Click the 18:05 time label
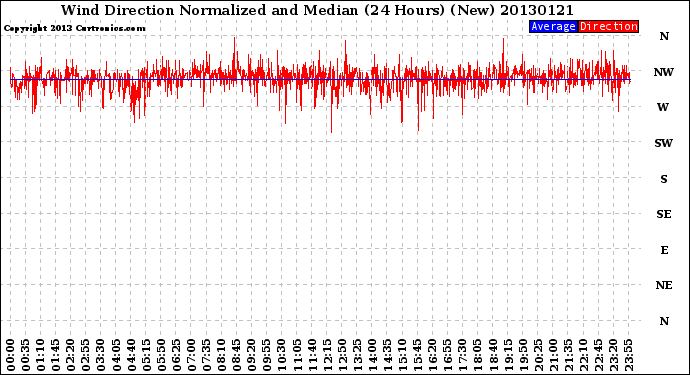Screen dimensions: 690x375 (478, 355)
